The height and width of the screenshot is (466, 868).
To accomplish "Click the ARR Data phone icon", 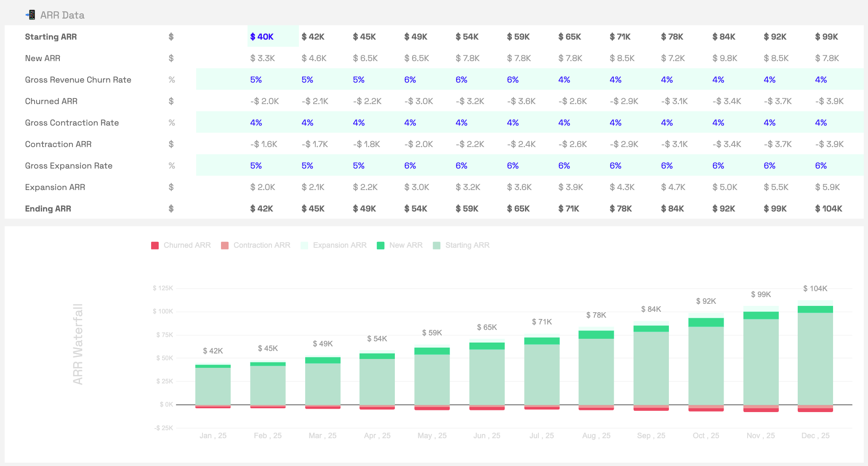I will pos(30,15).
